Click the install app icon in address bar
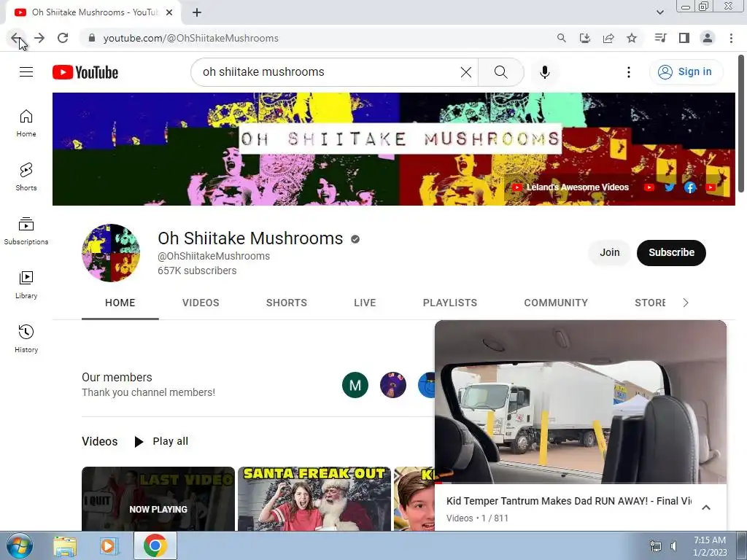Viewport: 747px width, 560px height. coord(585,38)
